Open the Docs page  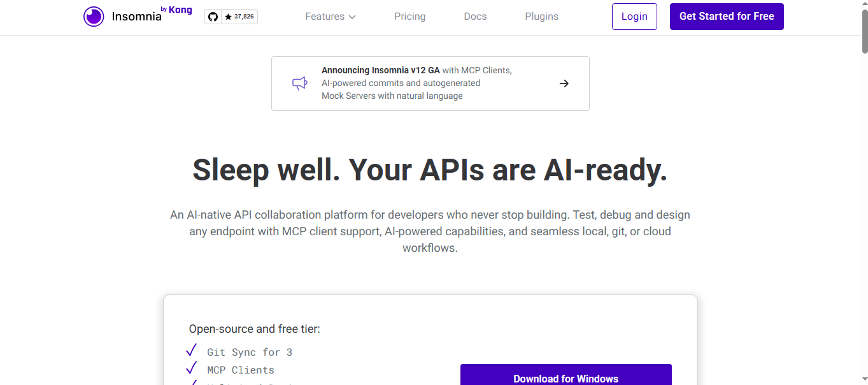[x=475, y=17]
